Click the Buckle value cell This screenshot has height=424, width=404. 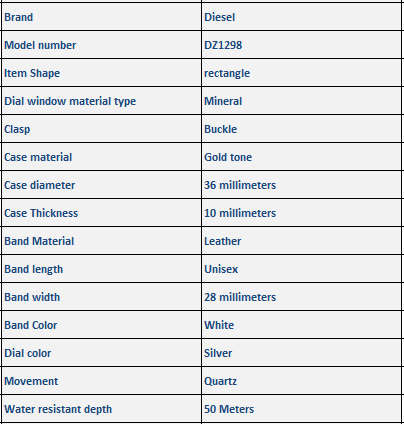(x=301, y=129)
